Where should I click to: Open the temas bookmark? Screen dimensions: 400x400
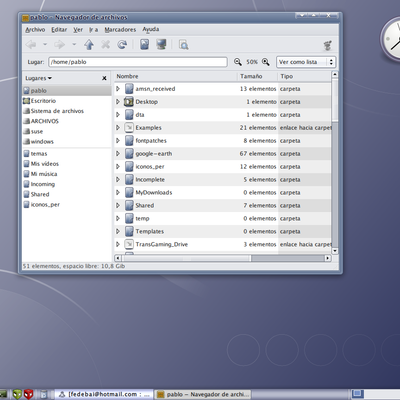point(67,154)
